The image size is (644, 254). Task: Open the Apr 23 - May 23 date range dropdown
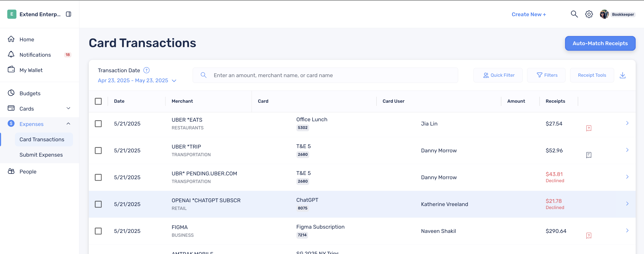(137, 80)
